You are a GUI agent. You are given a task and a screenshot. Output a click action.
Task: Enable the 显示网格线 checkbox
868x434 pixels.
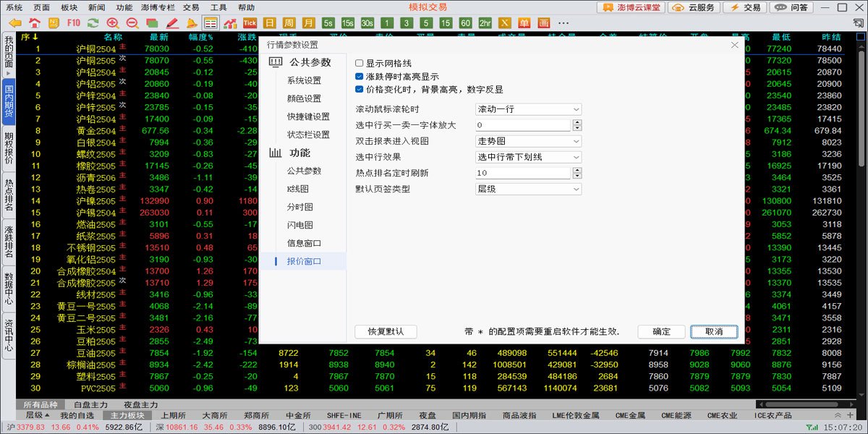click(x=359, y=64)
